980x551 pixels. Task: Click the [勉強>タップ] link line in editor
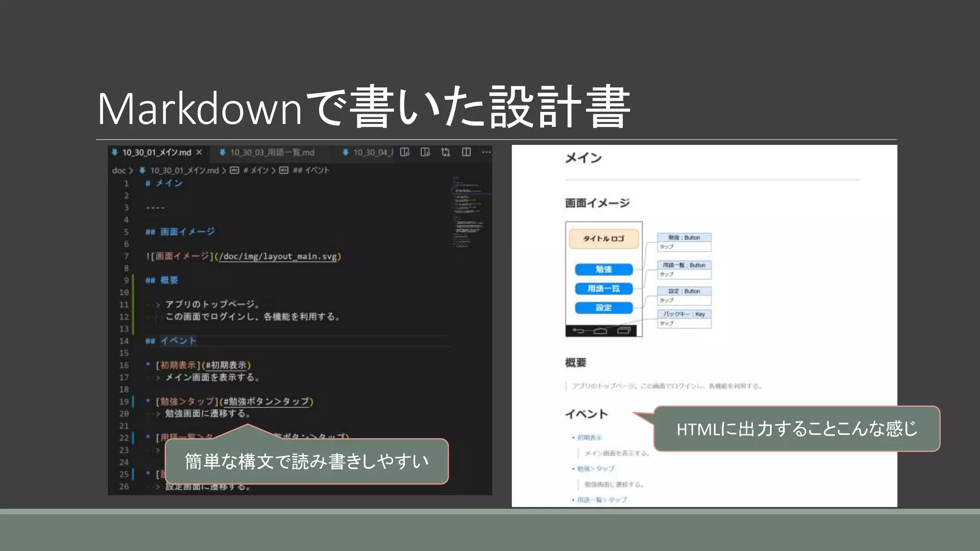click(234, 402)
